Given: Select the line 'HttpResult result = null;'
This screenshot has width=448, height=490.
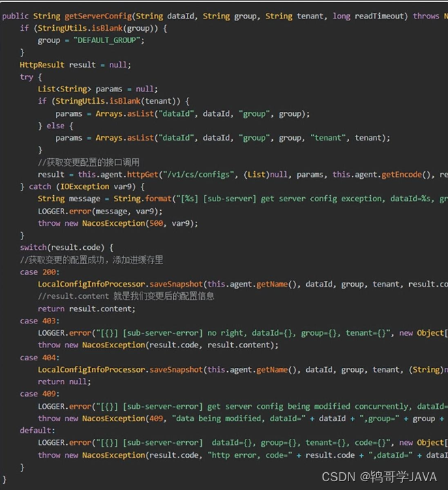Looking at the screenshot, I should [75, 65].
